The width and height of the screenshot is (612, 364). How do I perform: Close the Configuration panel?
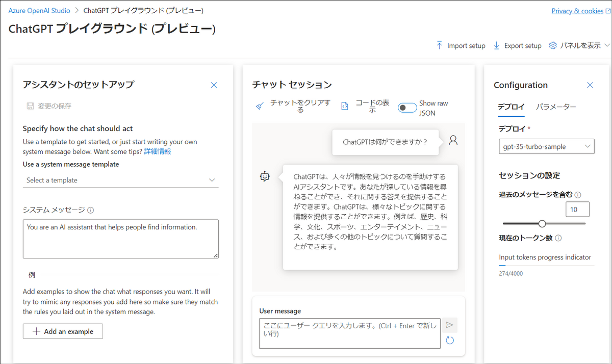tap(590, 85)
